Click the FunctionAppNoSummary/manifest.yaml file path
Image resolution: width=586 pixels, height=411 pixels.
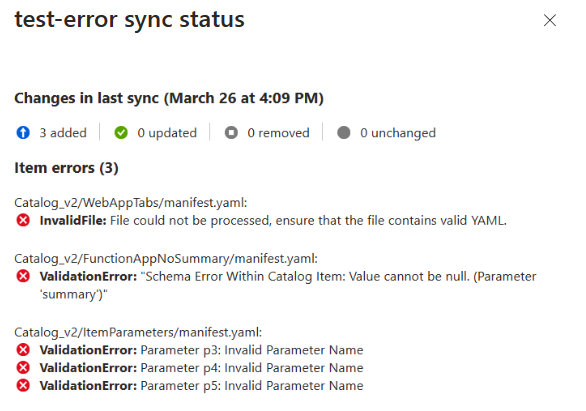(x=166, y=259)
